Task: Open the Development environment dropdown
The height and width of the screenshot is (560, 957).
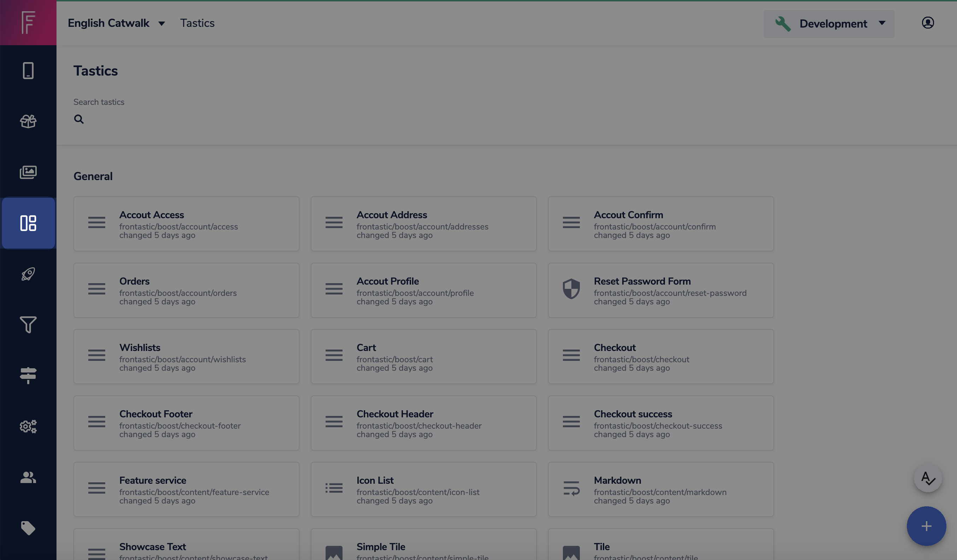Action: click(829, 24)
